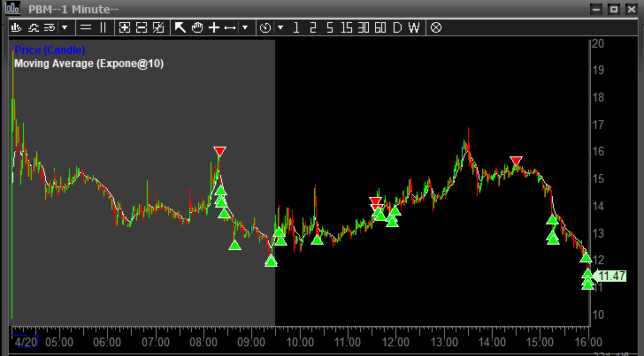Click the 16 level on price axis
The height and width of the screenshot is (356, 644).
[x=598, y=152]
